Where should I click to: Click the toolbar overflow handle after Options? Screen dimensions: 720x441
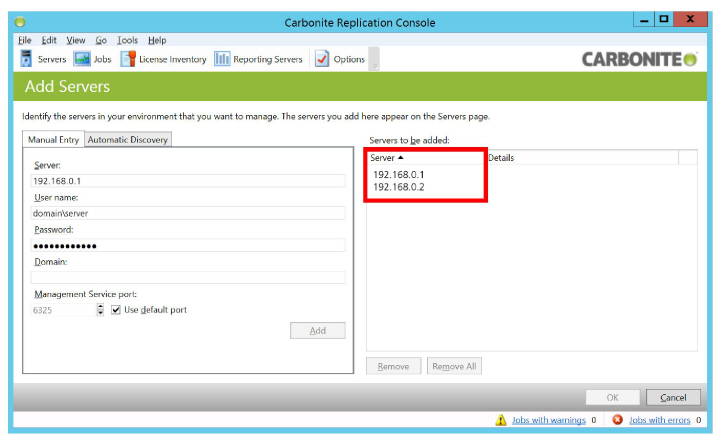tap(375, 59)
